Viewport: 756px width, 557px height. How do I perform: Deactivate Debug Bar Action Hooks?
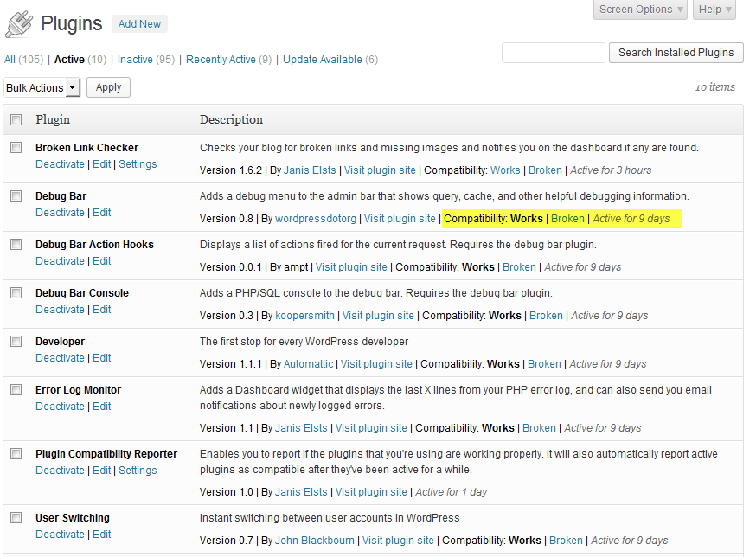click(60, 261)
